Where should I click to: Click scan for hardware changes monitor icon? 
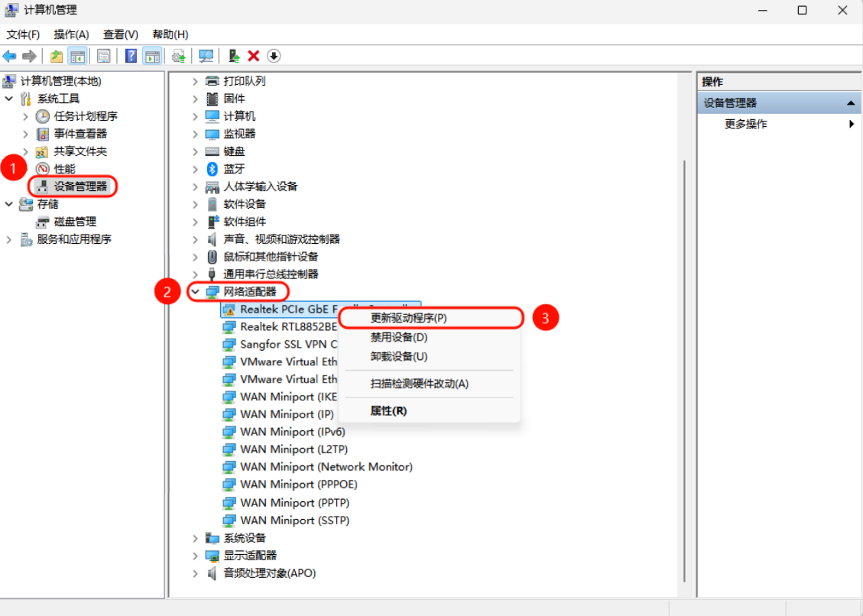(206, 56)
